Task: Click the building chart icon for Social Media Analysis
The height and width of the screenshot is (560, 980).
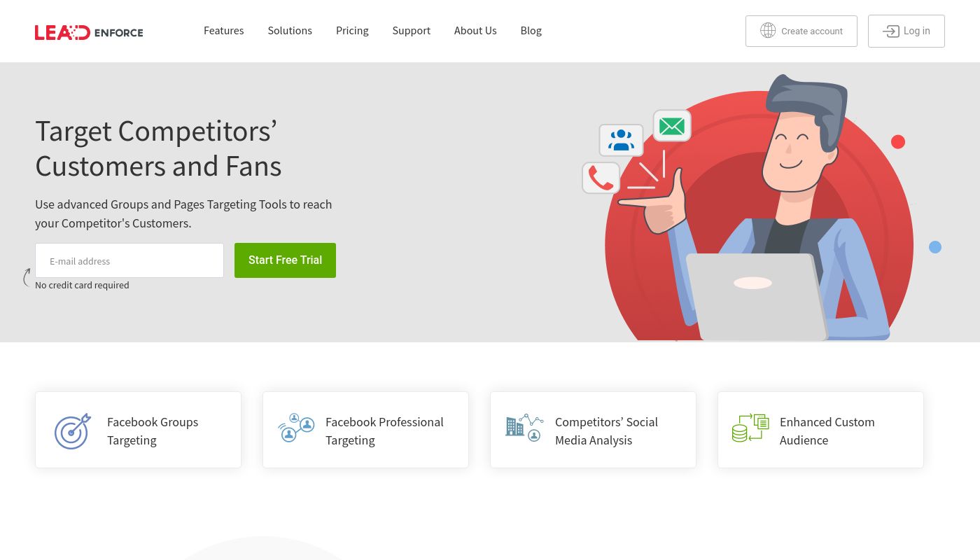Action: [x=524, y=427]
